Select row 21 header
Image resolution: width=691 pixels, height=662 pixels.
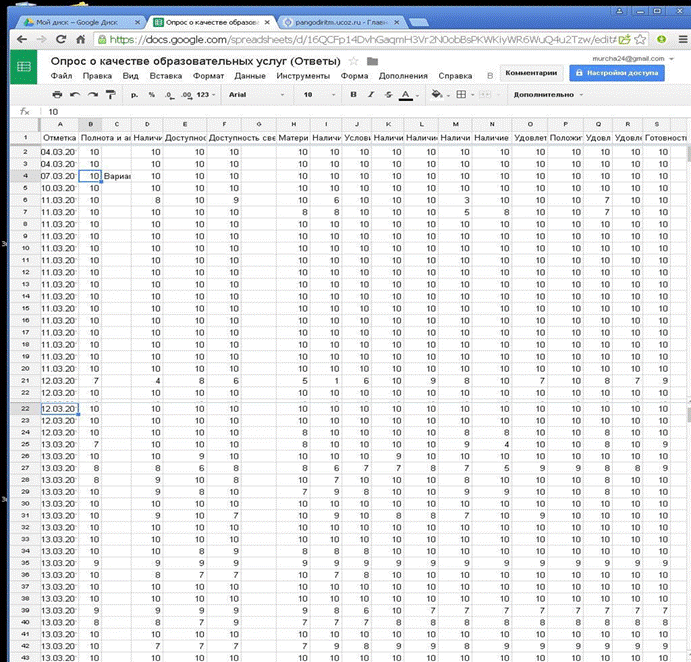click(x=25, y=381)
